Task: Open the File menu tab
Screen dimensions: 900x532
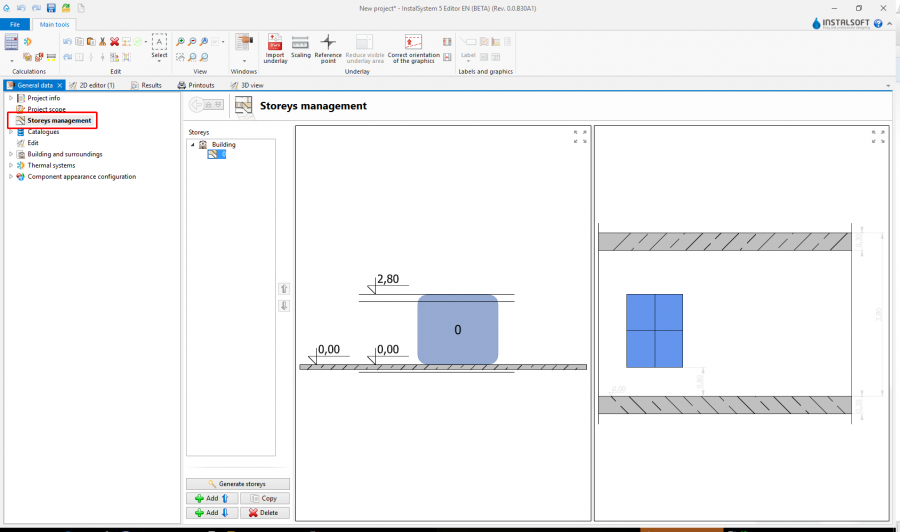Action: coord(15,23)
